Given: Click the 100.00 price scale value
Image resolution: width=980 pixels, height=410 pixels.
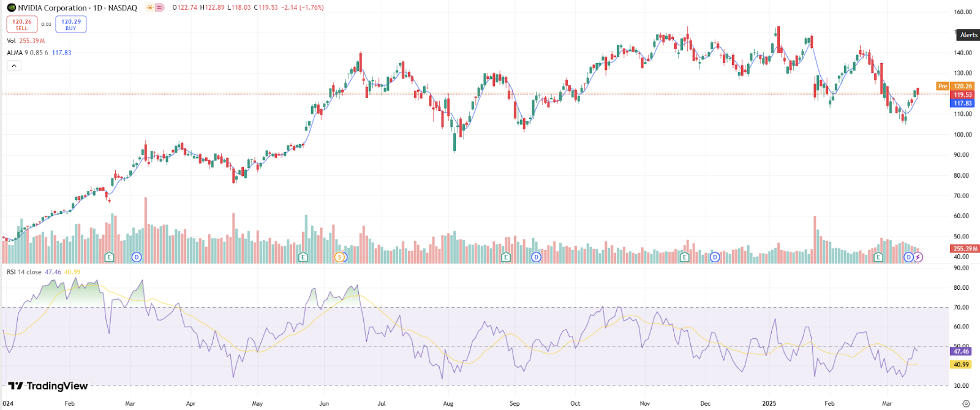Looking at the screenshot, I should point(963,135).
